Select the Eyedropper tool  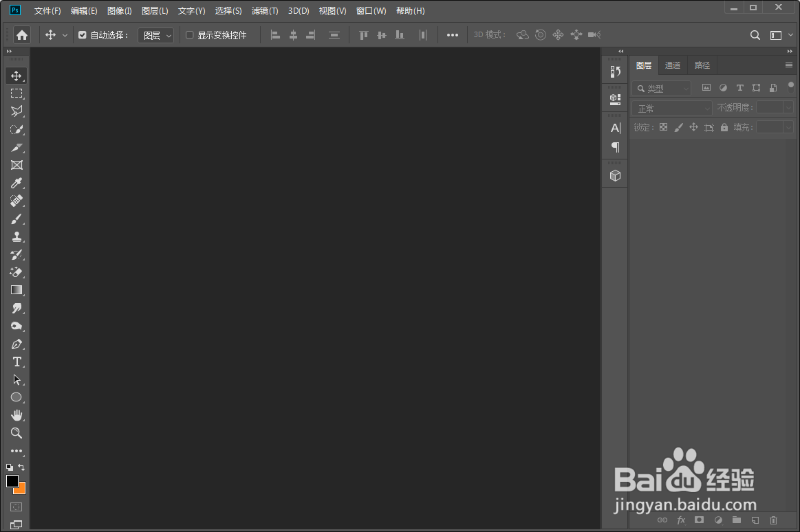pyautogui.click(x=17, y=183)
